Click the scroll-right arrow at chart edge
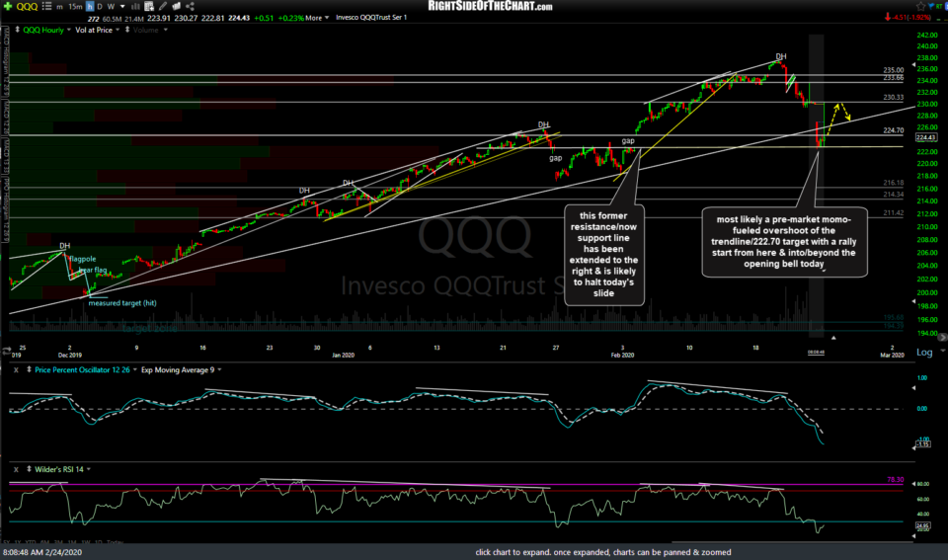This screenshot has width=948, height=560. (942, 338)
